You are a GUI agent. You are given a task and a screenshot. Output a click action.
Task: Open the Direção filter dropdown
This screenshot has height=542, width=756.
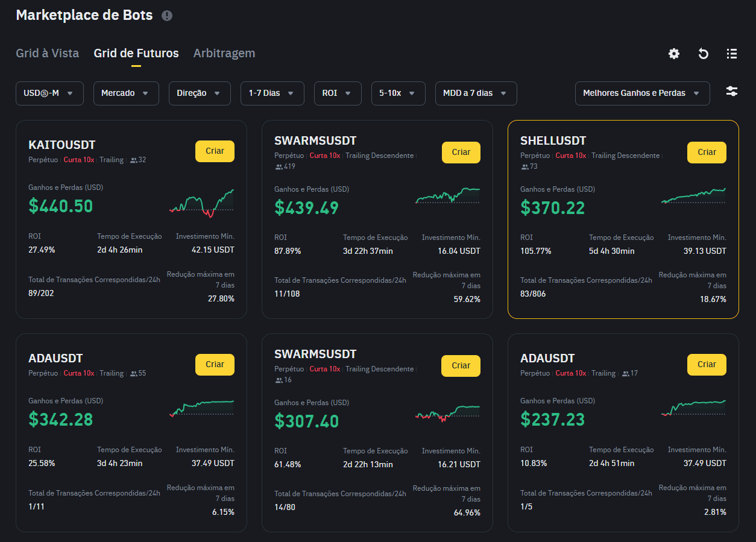pyautogui.click(x=200, y=93)
